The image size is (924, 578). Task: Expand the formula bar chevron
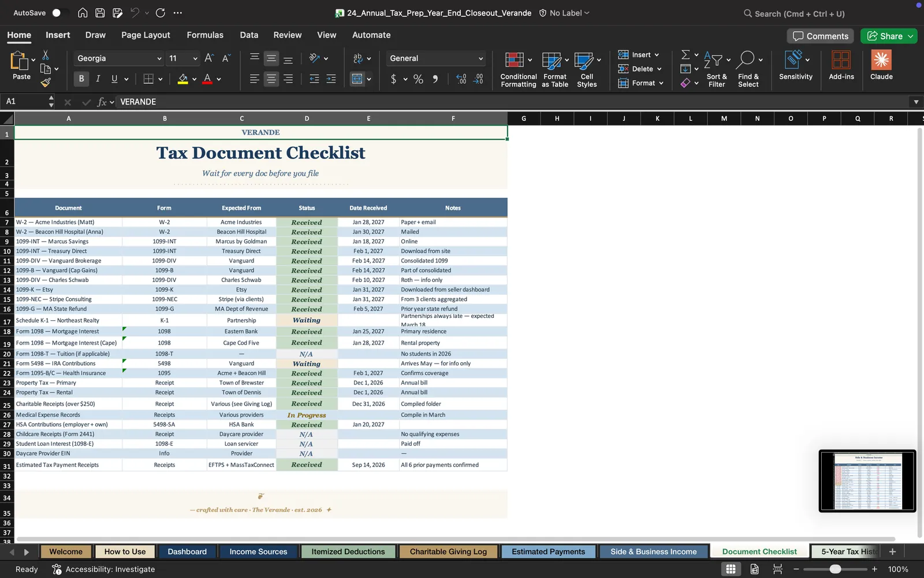point(916,102)
